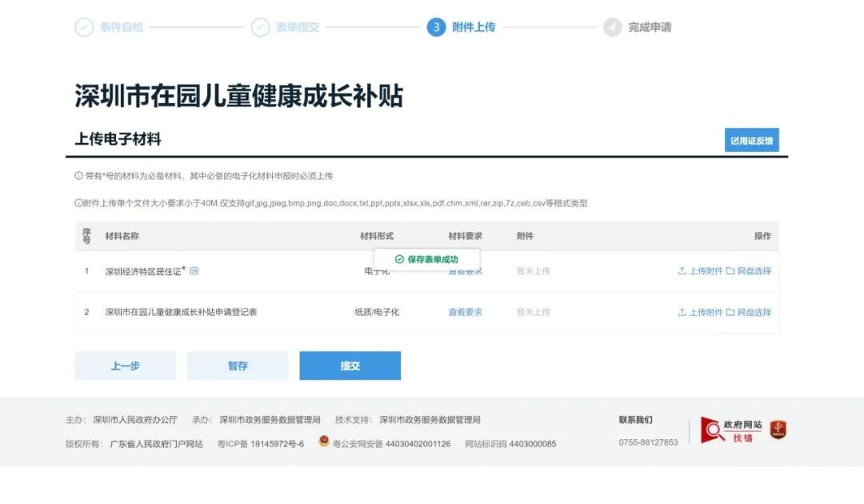Open 用证反馈 at top right
The image size is (864, 504).
point(751,139)
